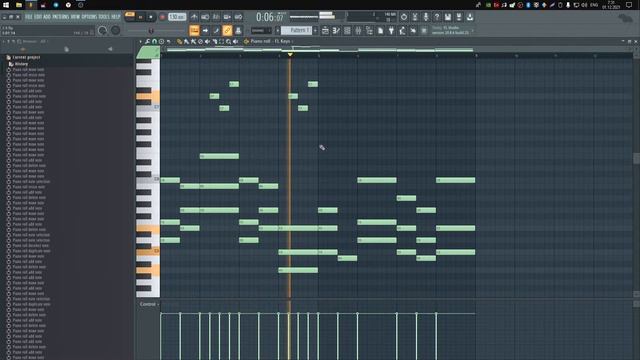
Task: Toggle auto scrolling arrow
Action: tap(205, 31)
